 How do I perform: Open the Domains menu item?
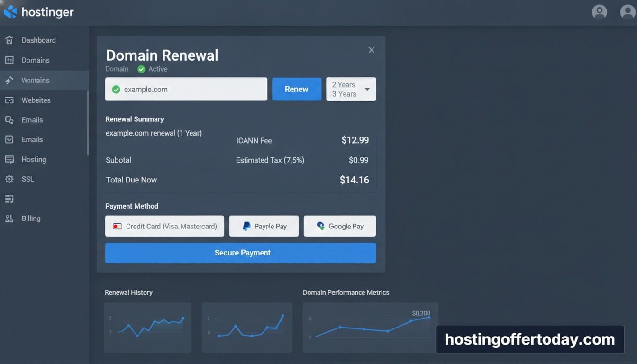coord(36,60)
